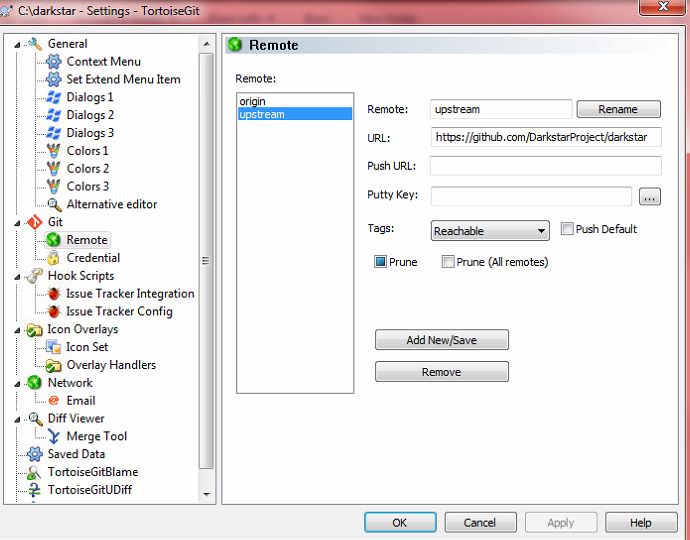Click the Context Menu gear icon
This screenshot has width=690, height=540.
pos(54,62)
